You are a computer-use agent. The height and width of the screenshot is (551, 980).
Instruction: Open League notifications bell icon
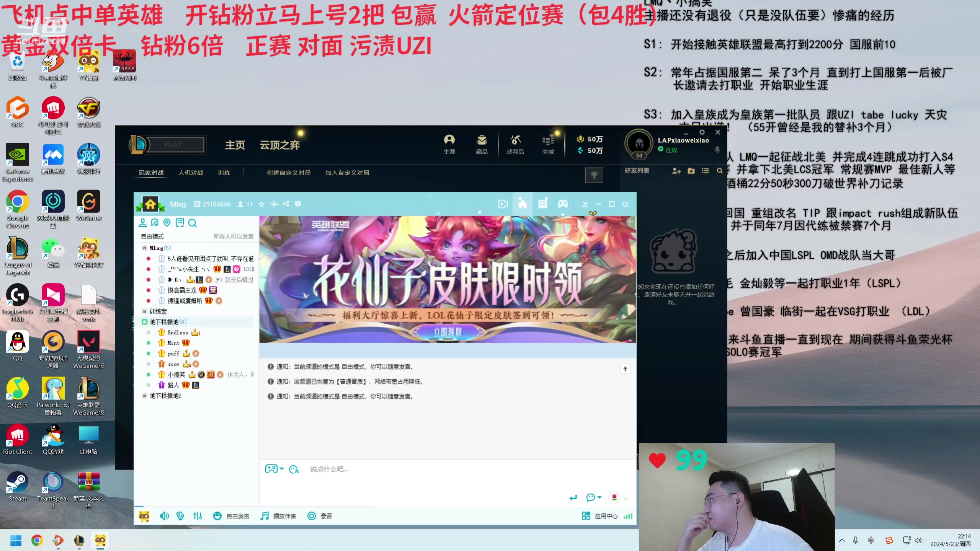coord(717,149)
